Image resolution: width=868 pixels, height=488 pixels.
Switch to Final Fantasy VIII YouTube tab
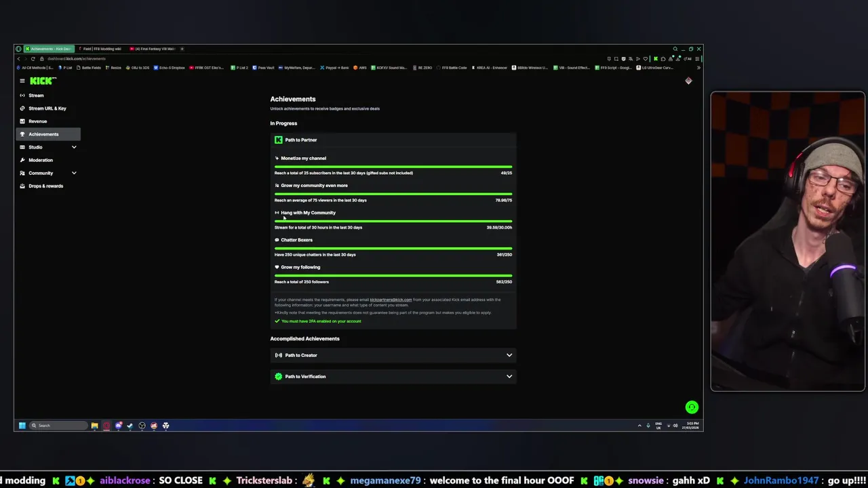[x=153, y=49]
